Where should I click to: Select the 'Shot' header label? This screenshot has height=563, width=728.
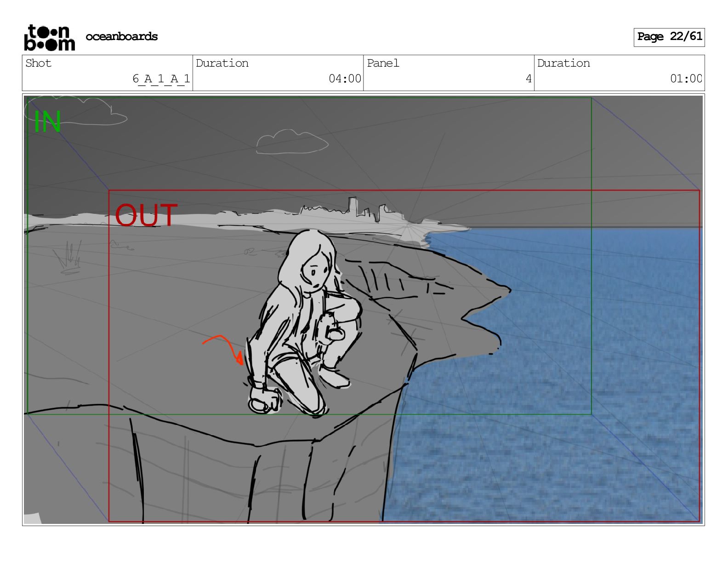[39, 63]
